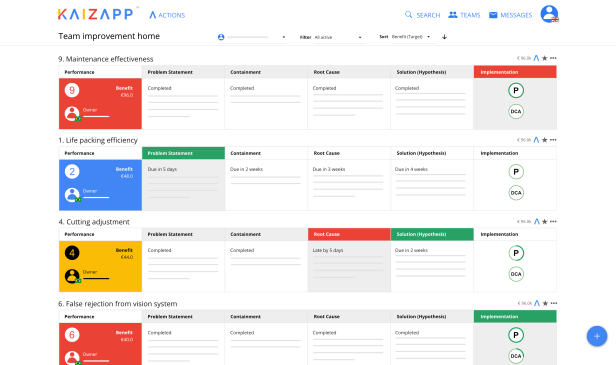Star the False rejection card
The image size is (616, 365).
(x=545, y=303)
